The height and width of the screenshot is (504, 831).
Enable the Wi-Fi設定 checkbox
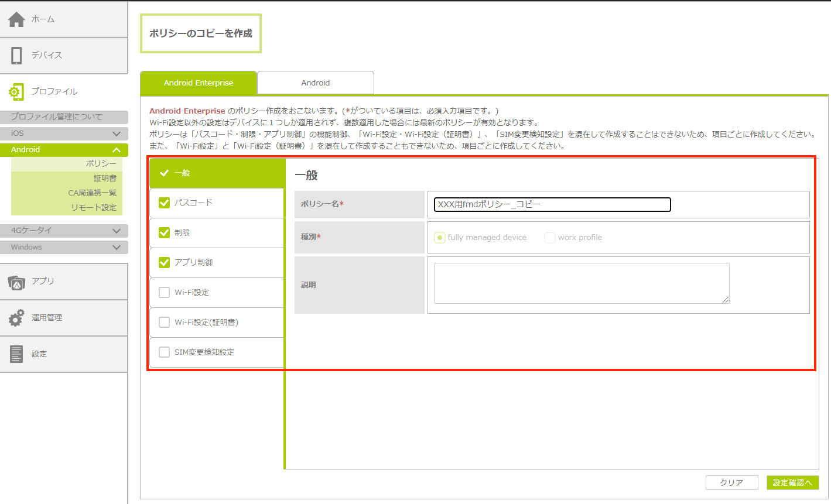pyautogui.click(x=165, y=293)
